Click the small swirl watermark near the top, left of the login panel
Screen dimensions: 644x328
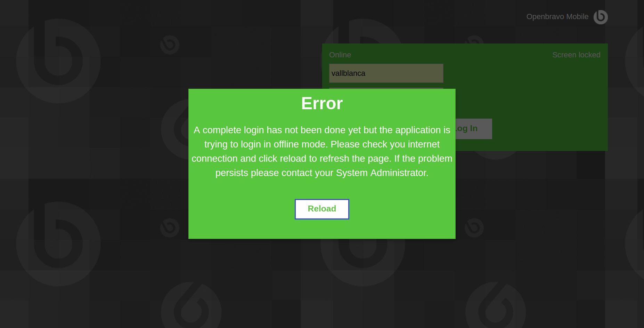pos(170,45)
